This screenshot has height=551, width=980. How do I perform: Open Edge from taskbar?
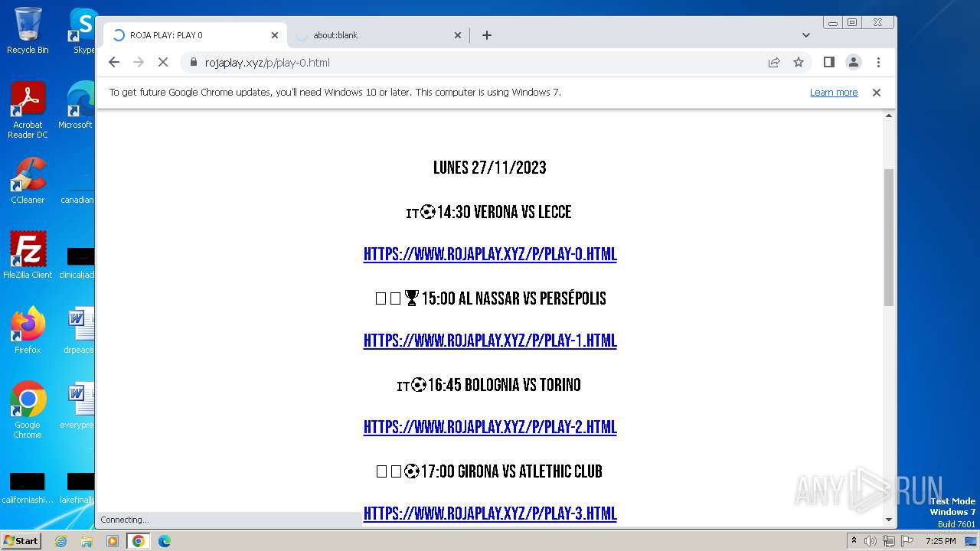[165, 541]
